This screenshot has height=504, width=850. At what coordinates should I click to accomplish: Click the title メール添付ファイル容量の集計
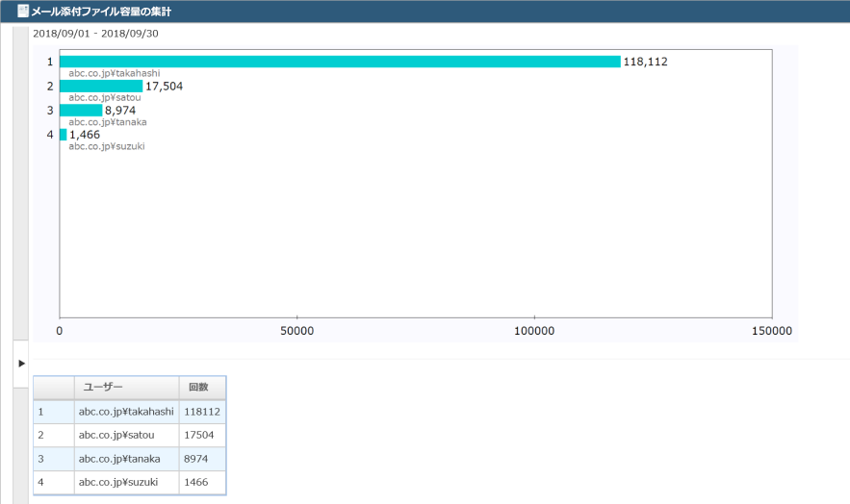(x=101, y=12)
